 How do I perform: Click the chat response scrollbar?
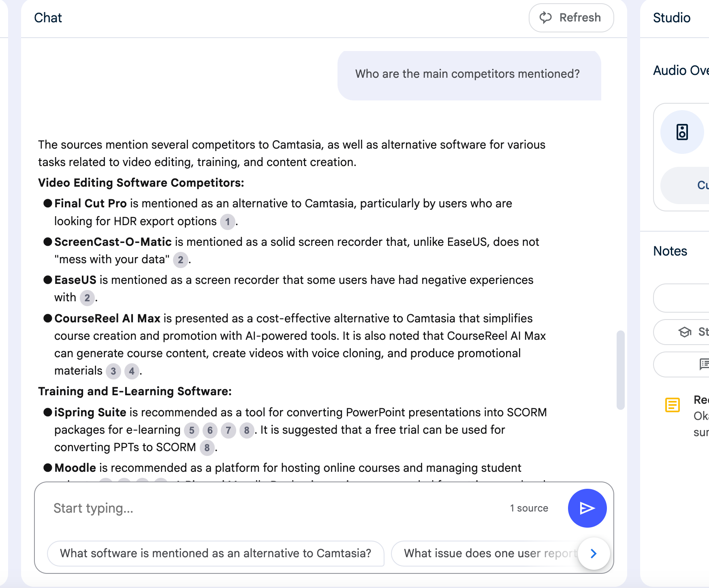[620, 370]
